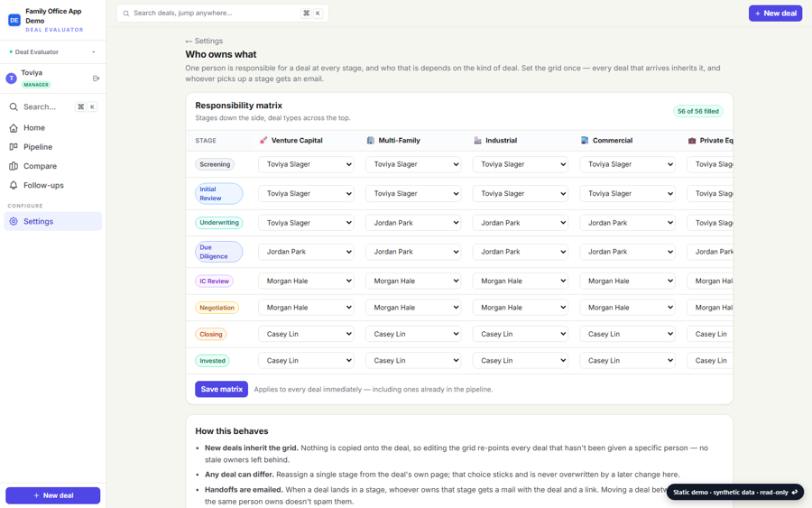The width and height of the screenshot is (812, 508).
Task: Click the Private Equity briefcase icon
Action: (x=692, y=141)
